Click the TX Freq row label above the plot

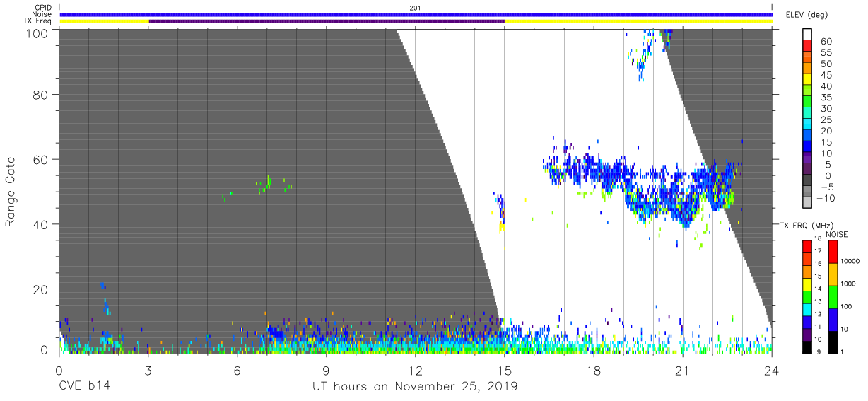38,21
